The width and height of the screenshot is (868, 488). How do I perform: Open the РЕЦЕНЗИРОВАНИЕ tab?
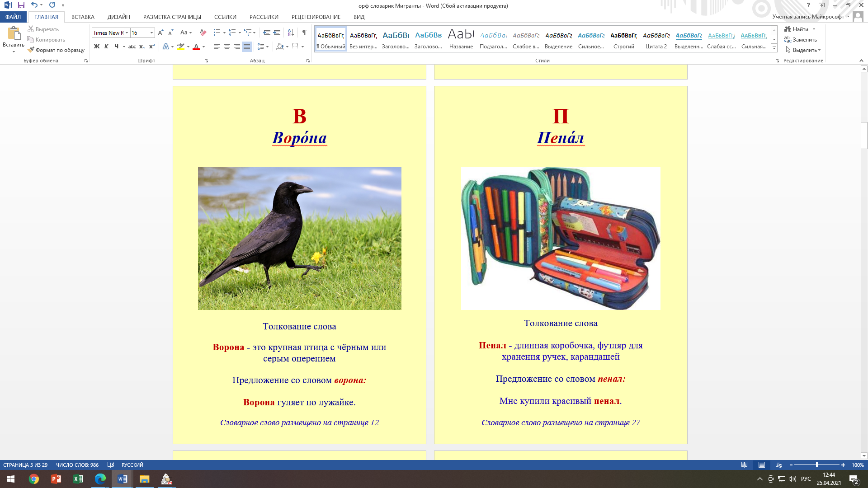(316, 17)
